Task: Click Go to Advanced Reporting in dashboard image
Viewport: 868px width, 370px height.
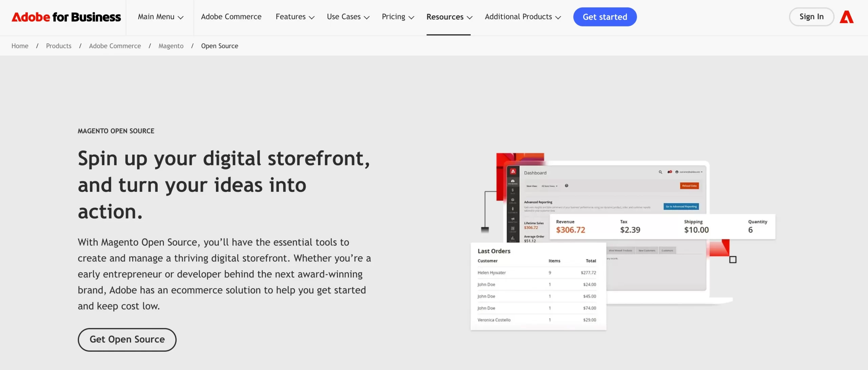Action: (681, 206)
